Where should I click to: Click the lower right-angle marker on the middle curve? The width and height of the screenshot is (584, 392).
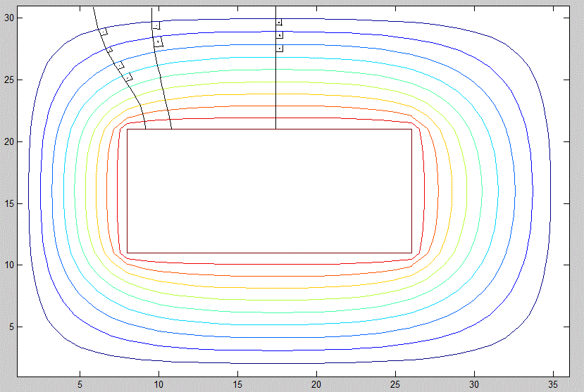point(159,42)
